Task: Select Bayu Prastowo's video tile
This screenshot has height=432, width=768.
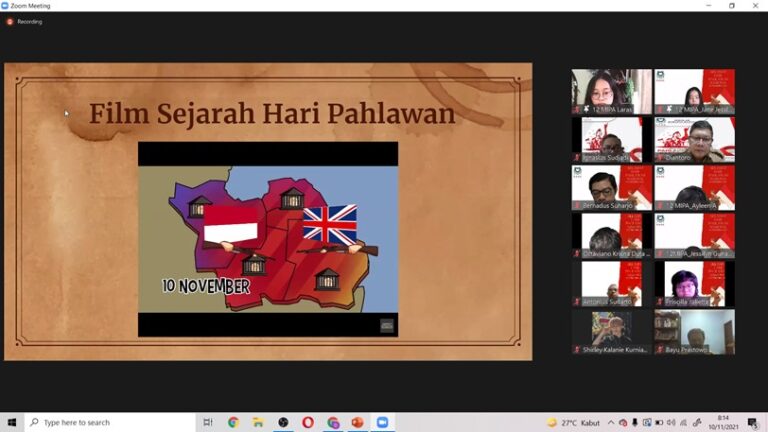Action: click(694, 332)
